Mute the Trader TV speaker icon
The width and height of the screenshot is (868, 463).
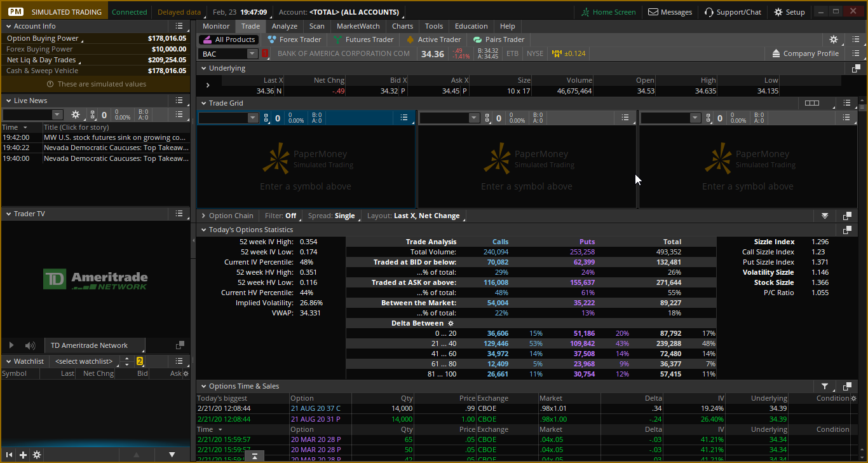pyautogui.click(x=30, y=345)
